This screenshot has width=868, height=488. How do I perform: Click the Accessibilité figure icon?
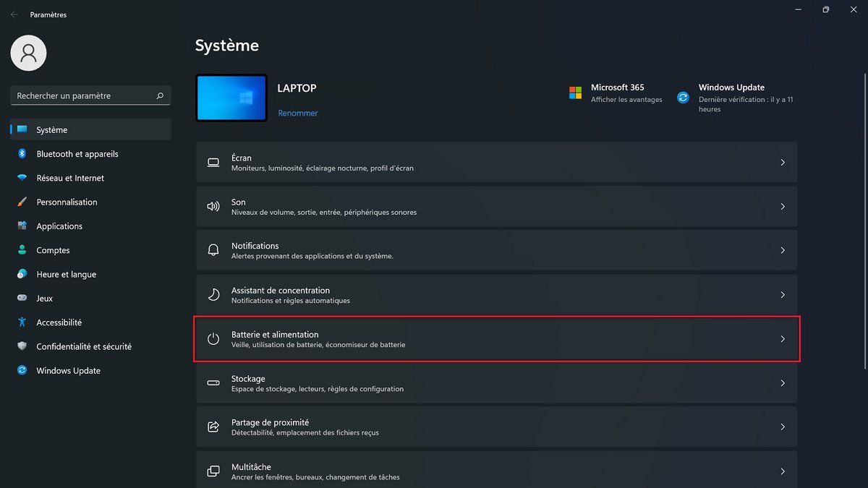coord(22,322)
